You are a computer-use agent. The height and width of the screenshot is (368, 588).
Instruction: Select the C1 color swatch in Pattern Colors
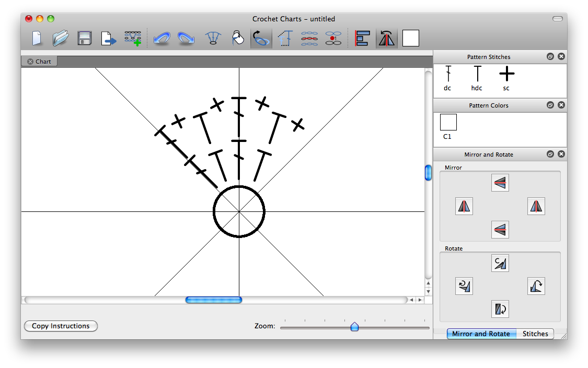(448, 122)
